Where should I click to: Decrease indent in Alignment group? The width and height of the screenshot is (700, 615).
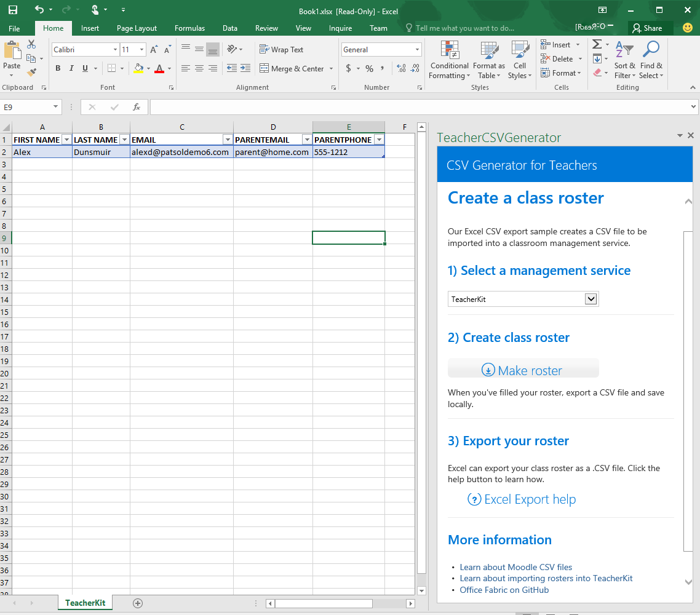point(232,68)
